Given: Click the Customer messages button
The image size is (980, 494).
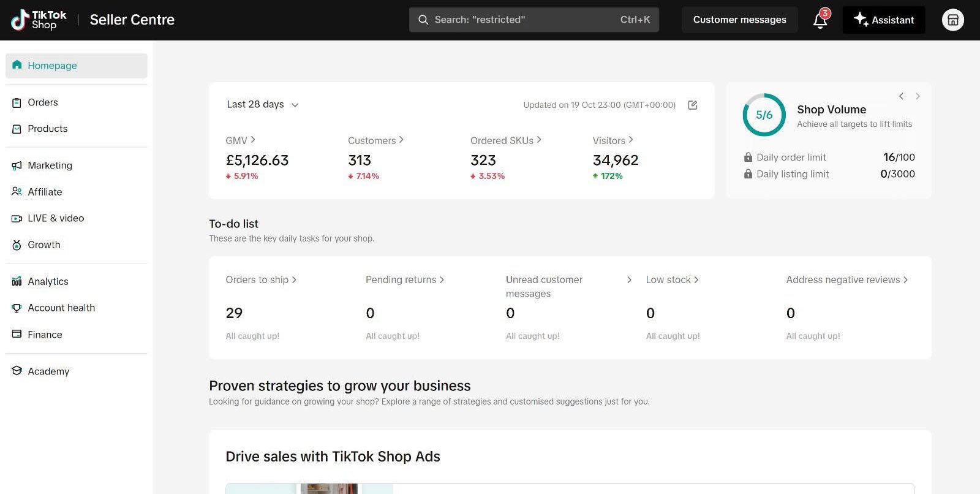Looking at the screenshot, I should point(739,20).
